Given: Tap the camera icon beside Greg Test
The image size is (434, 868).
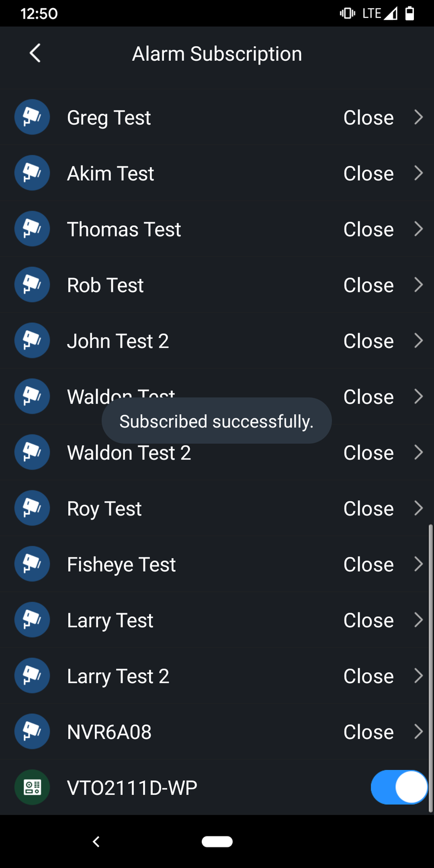Looking at the screenshot, I should coord(32,117).
